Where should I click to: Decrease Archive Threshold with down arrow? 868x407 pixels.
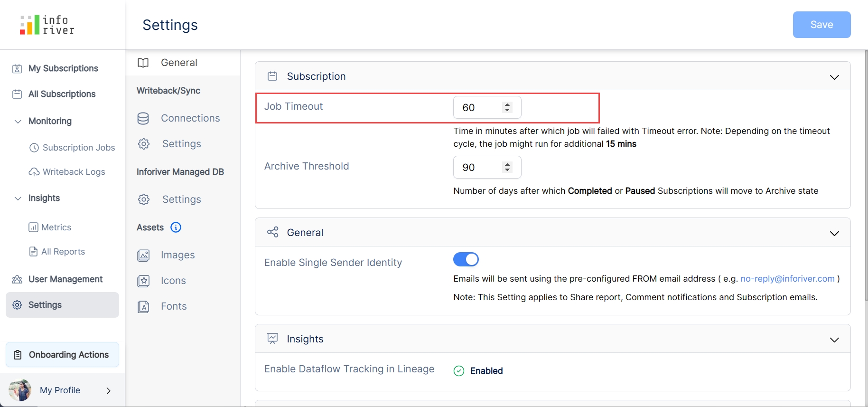coord(507,170)
